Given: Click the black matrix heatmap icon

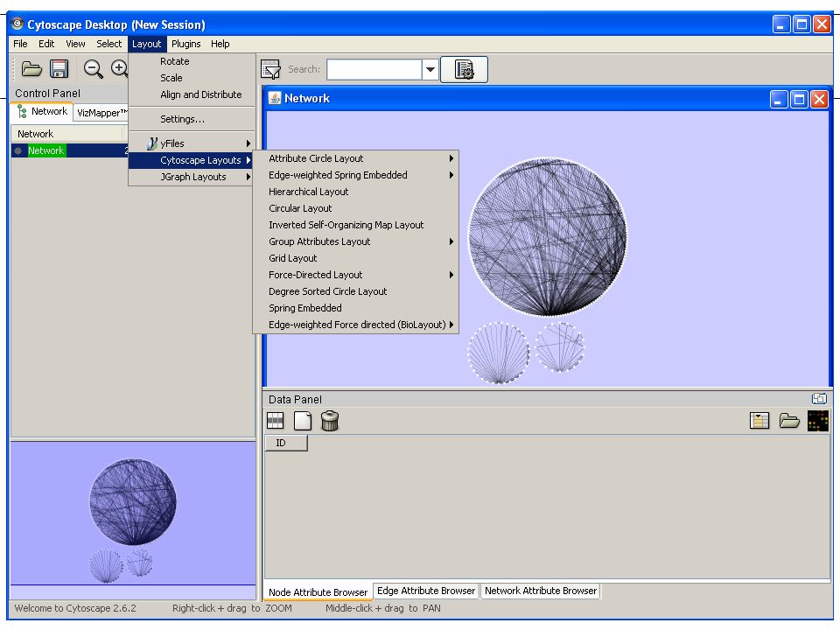Looking at the screenshot, I should 818,421.
